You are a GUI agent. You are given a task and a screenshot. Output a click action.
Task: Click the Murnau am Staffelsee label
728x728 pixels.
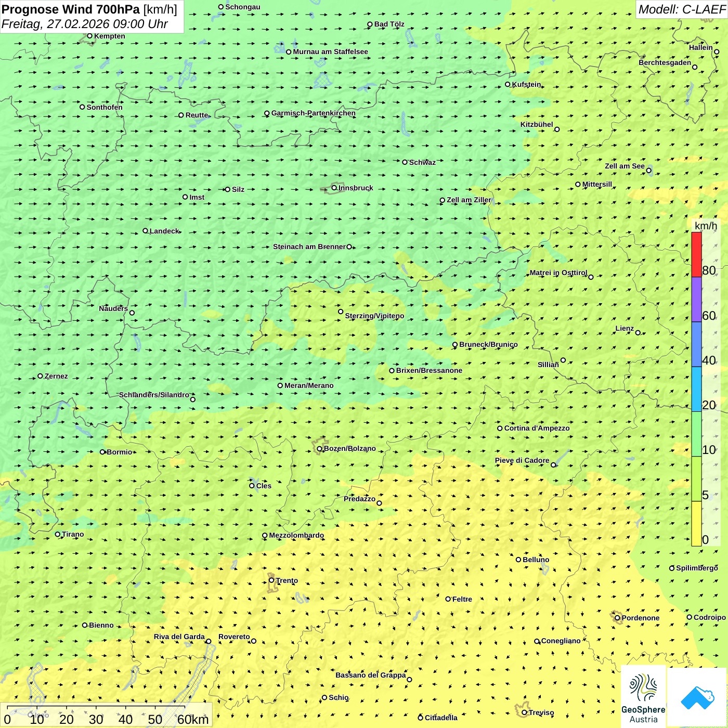[x=330, y=51]
